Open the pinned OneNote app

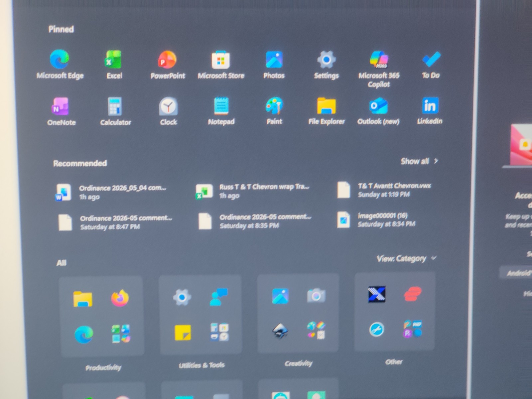coord(61,111)
